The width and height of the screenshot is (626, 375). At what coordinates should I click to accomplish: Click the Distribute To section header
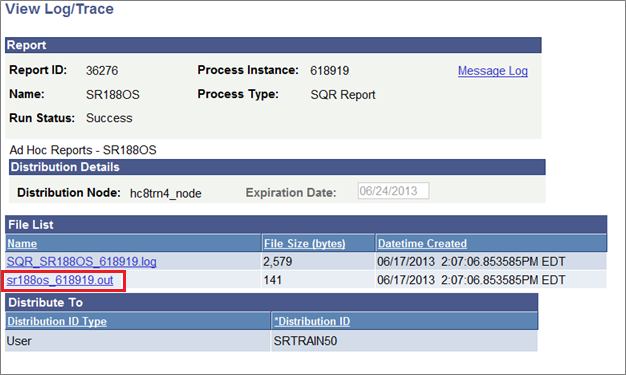pos(271,302)
